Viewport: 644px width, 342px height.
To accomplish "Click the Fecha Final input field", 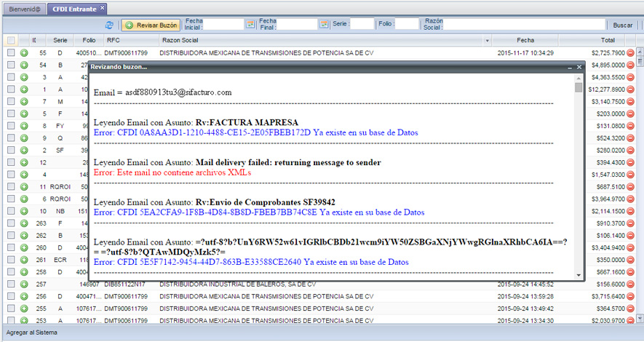I will 298,25.
